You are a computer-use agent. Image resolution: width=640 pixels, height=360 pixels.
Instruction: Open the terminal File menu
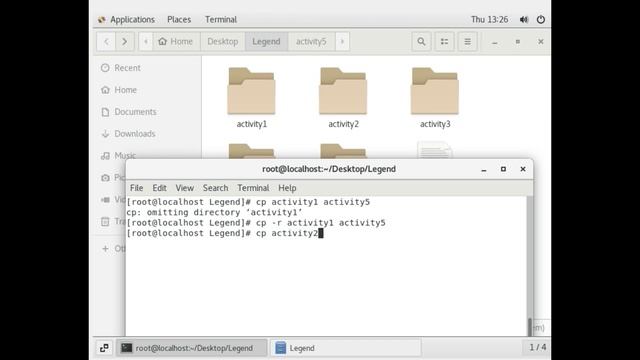[136, 188]
